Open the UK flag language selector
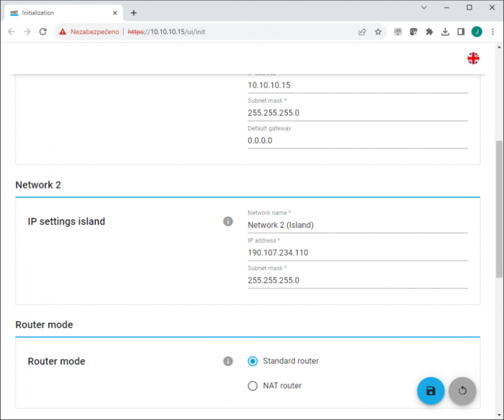The image size is (504, 420). [473, 58]
